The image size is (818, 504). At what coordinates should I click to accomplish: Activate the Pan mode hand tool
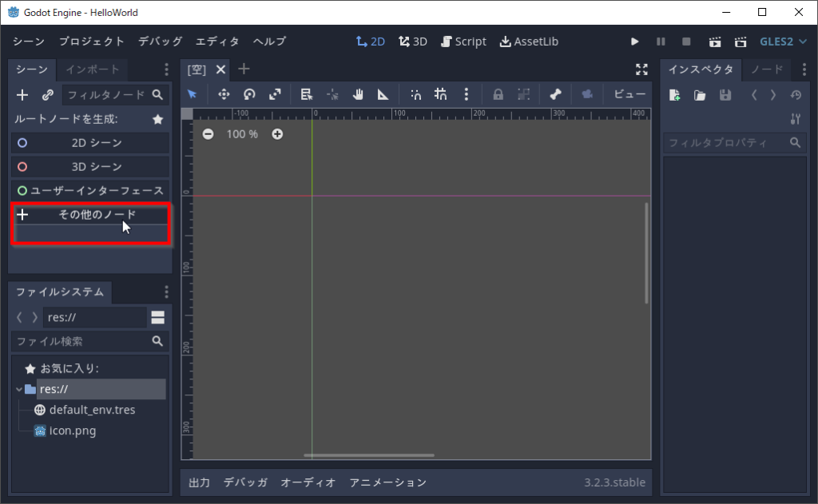(358, 94)
